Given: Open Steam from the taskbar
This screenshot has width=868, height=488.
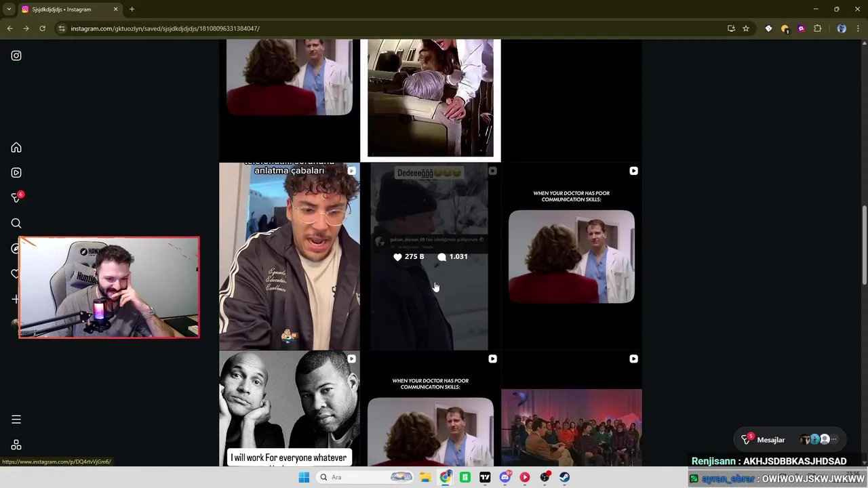Looking at the screenshot, I should coord(564,477).
